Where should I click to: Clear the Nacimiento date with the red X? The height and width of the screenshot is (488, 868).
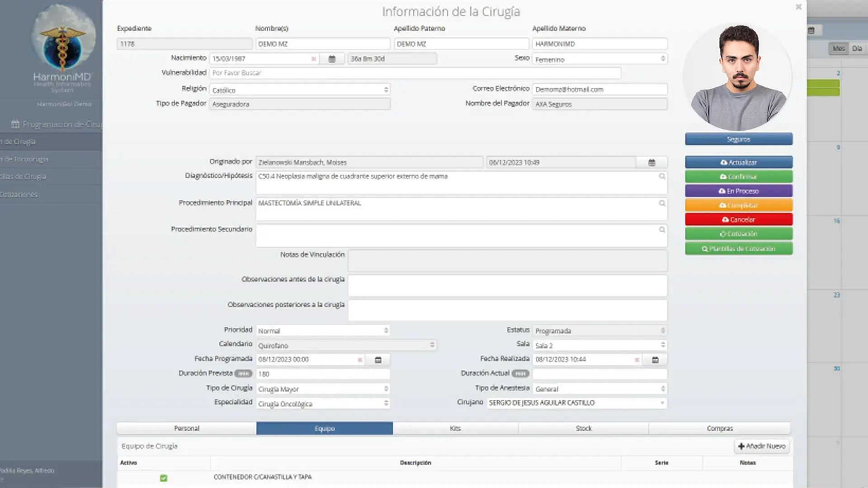click(x=313, y=59)
